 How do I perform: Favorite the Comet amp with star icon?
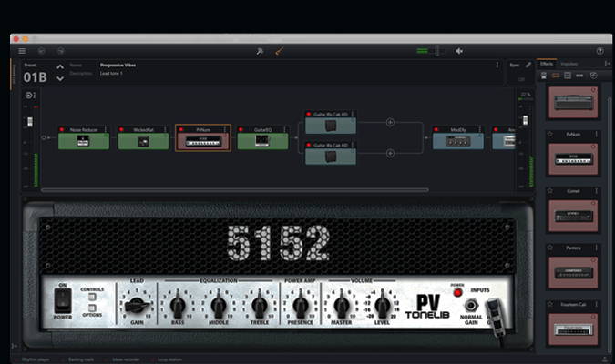pyautogui.click(x=549, y=190)
